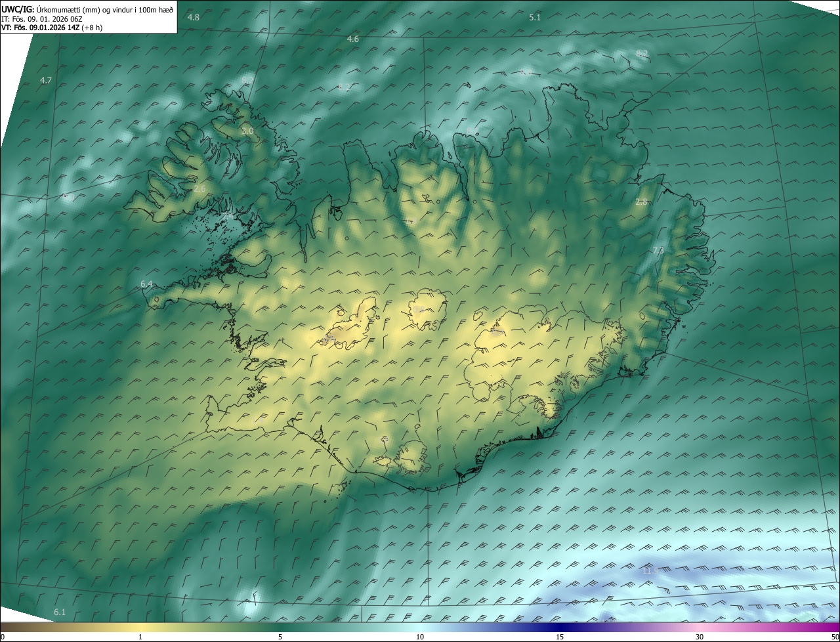The width and height of the screenshot is (840, 642).
Task: Click the 2.8 value label on the map
Action: (x=642, y=202)
